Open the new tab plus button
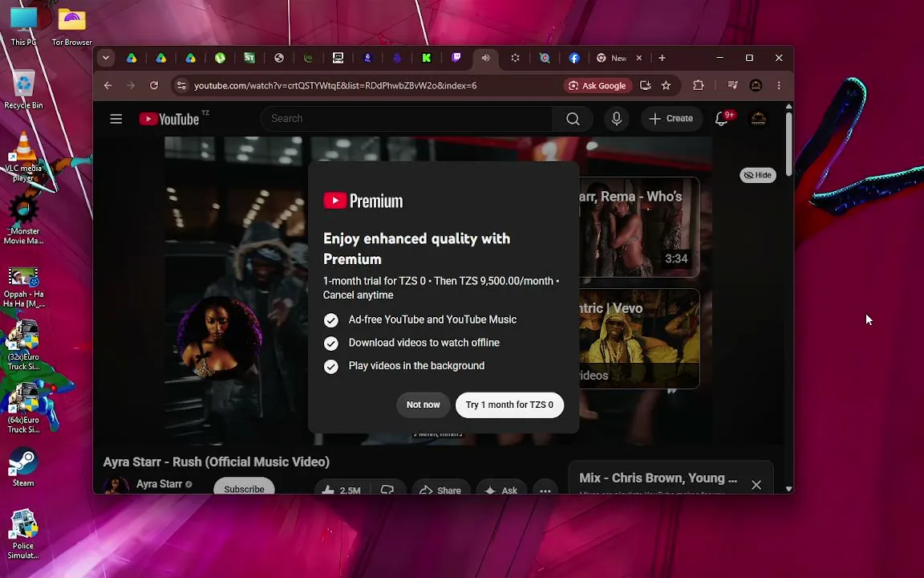Viewport: 924px width, 578px height. coord(662,58)
